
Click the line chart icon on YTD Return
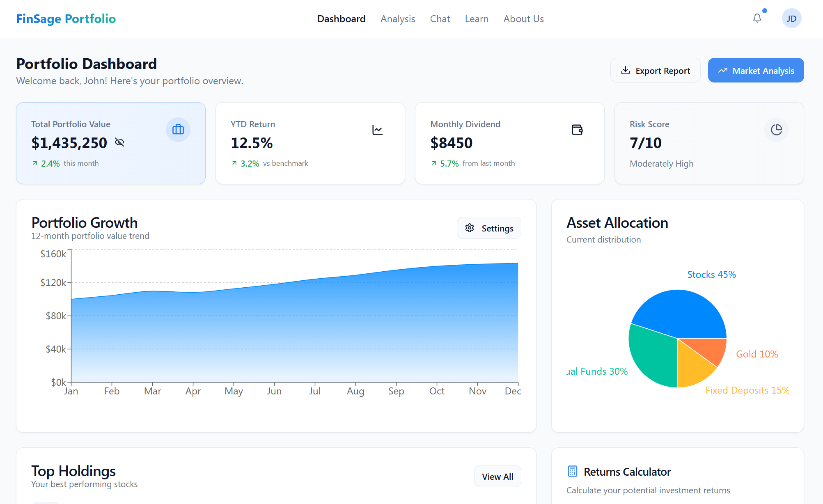coord(377,130)
